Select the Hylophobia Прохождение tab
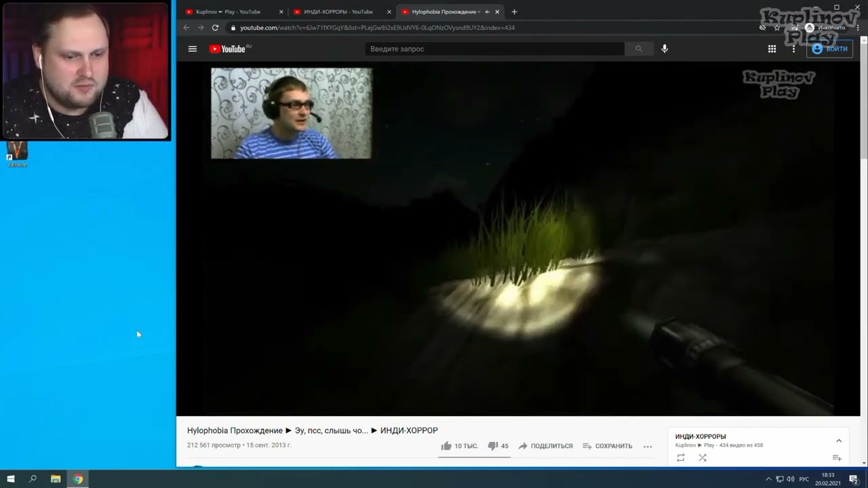868x488 pixels. pos(450,12)
